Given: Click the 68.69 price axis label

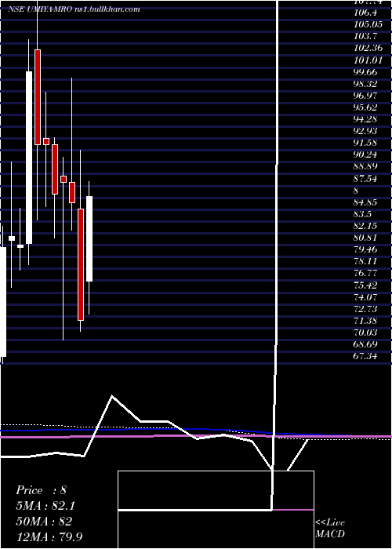Looking at the screenshot, I should (x=366, y=345).
